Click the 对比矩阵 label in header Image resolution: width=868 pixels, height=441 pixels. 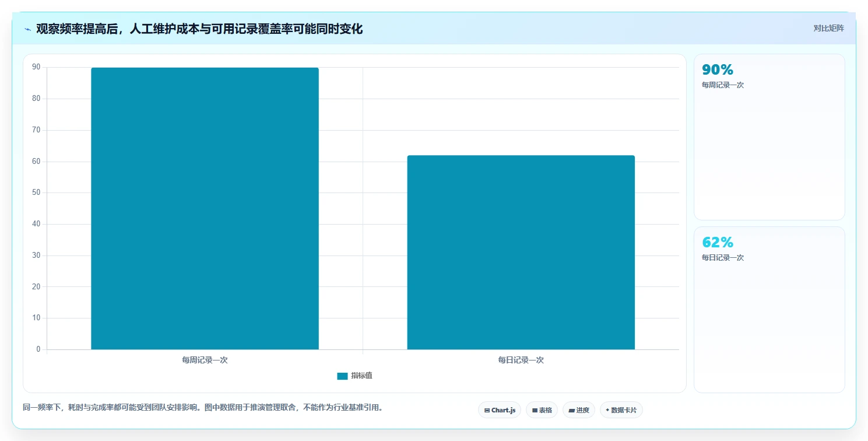828,28
